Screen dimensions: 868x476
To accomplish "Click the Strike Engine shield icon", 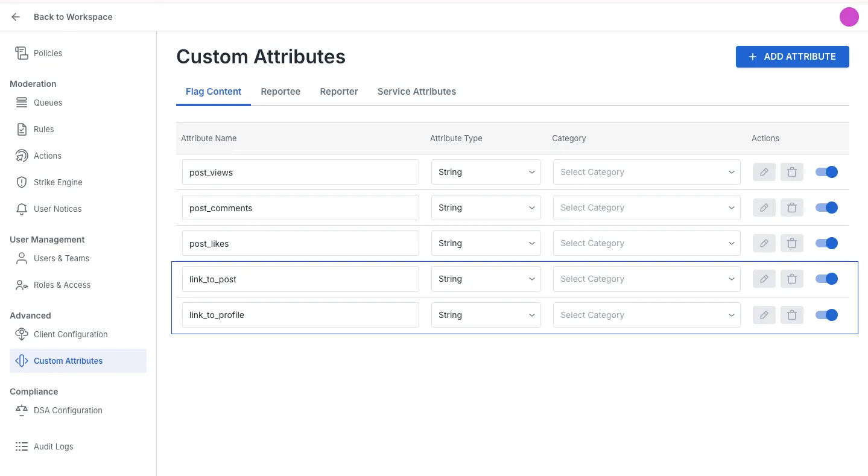I will [x=22, y=182].
